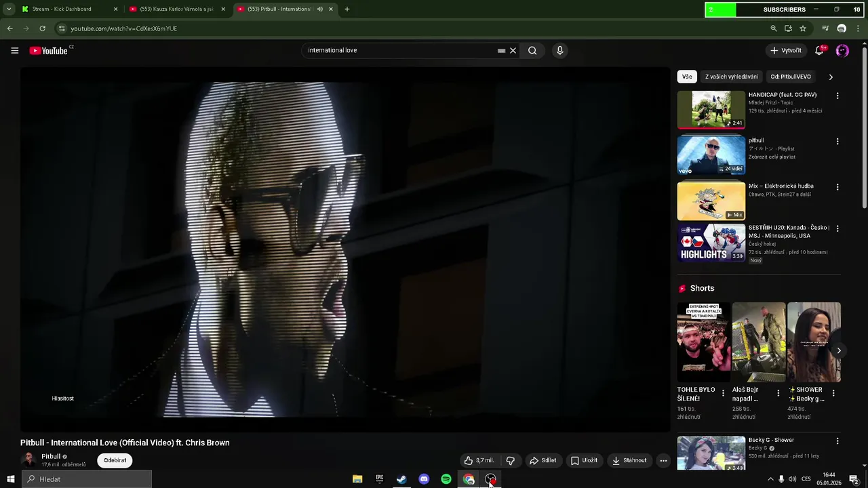Open the YouTube account avatar menu
This screenshot has height=488, width=868.
click(x=842, y=50)
